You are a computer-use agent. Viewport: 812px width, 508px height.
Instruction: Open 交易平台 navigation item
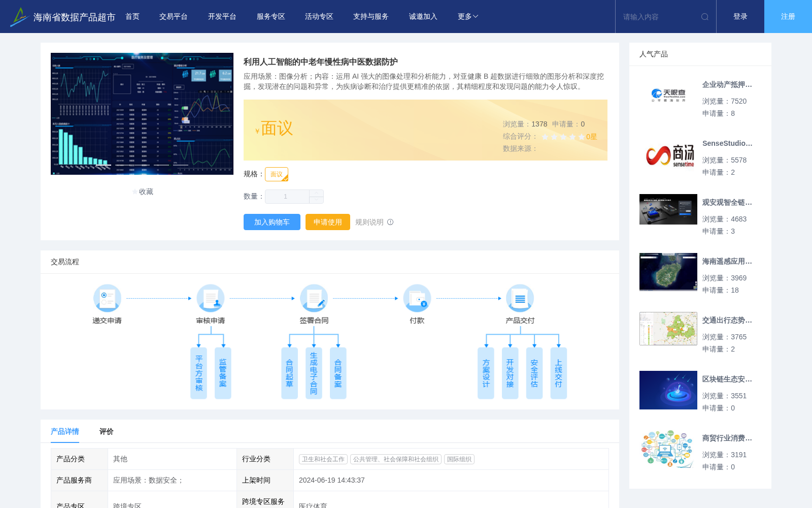(x=174, y=17)
